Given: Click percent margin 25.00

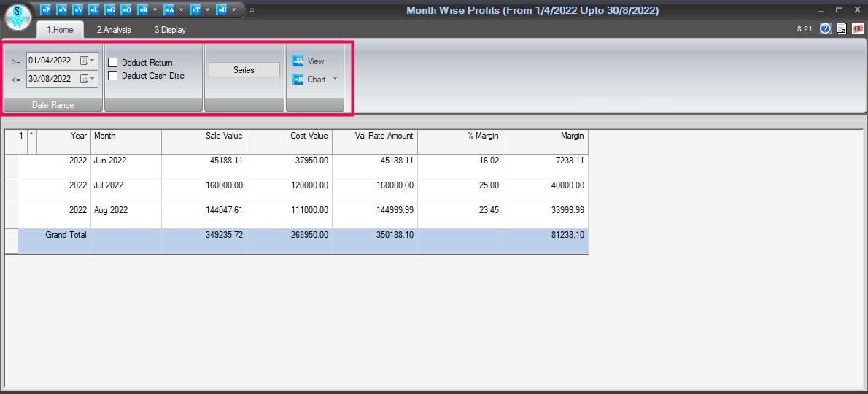Looking at the screenshot, I should click(460, 191).
